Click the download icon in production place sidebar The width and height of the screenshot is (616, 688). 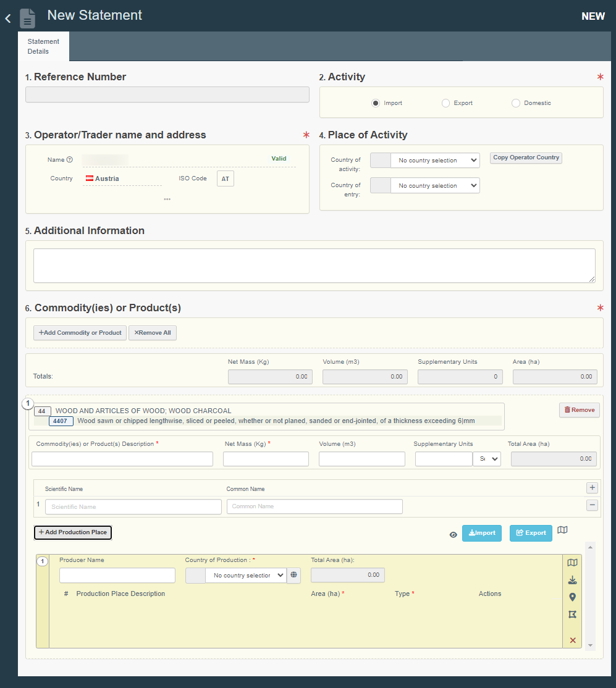[x=572, y=580]
